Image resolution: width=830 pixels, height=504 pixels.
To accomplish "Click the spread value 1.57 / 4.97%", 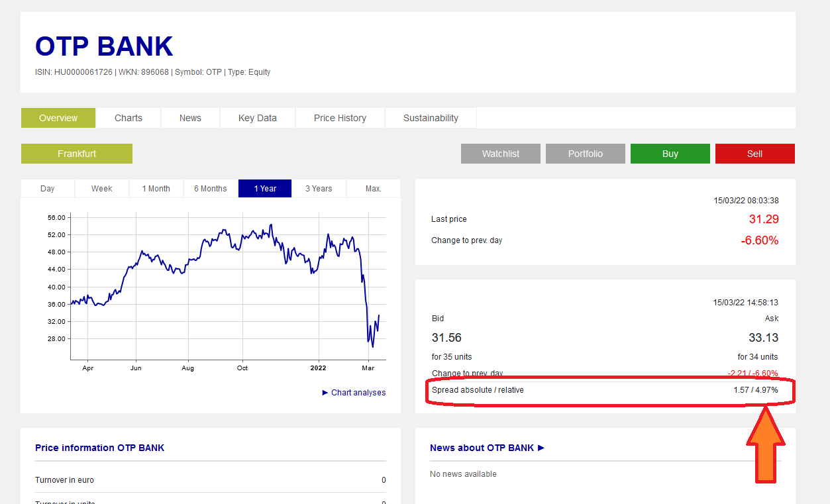I will [x=756, y=390].
